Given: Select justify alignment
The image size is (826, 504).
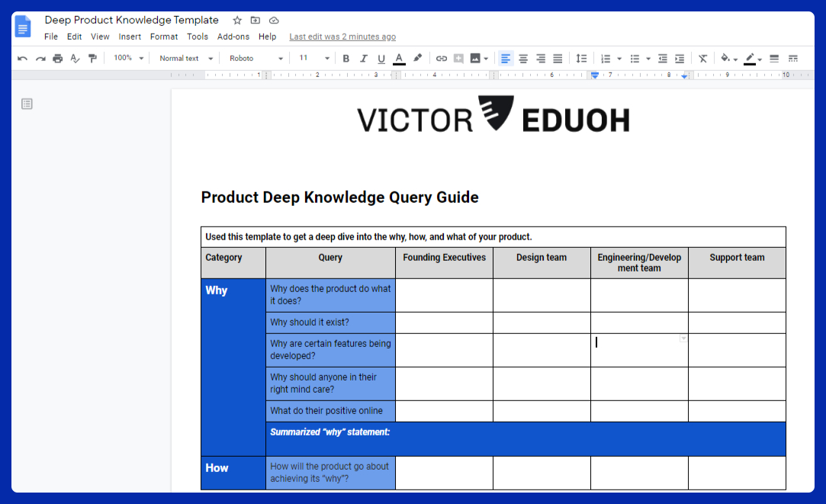Looking at the screenshot, I should pos(558,59).
